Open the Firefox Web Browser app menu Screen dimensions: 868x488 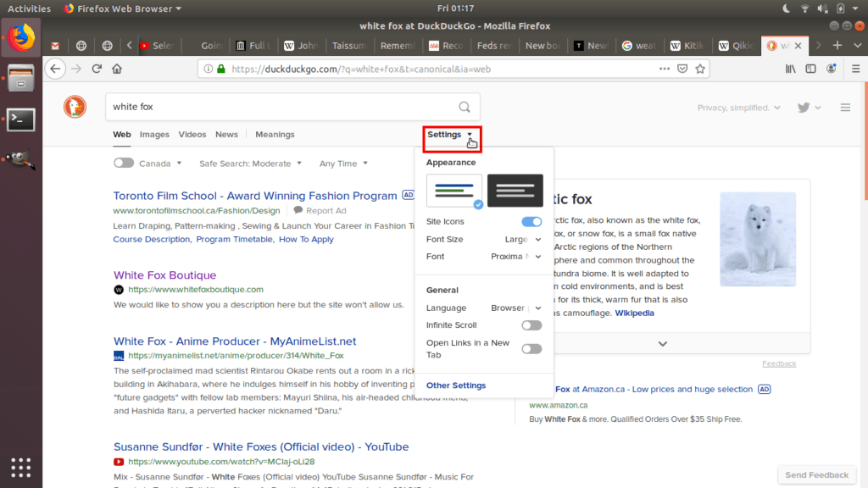123,8
